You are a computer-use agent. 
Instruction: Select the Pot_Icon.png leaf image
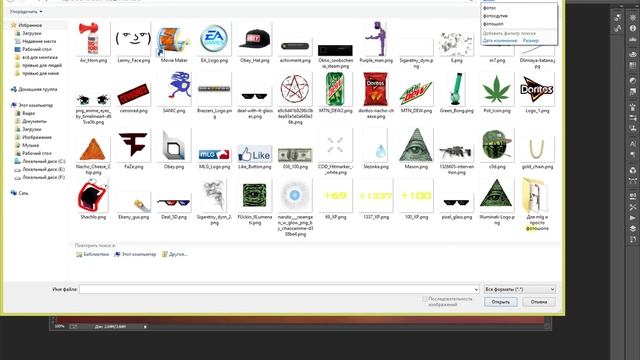(x=496, y=89)
